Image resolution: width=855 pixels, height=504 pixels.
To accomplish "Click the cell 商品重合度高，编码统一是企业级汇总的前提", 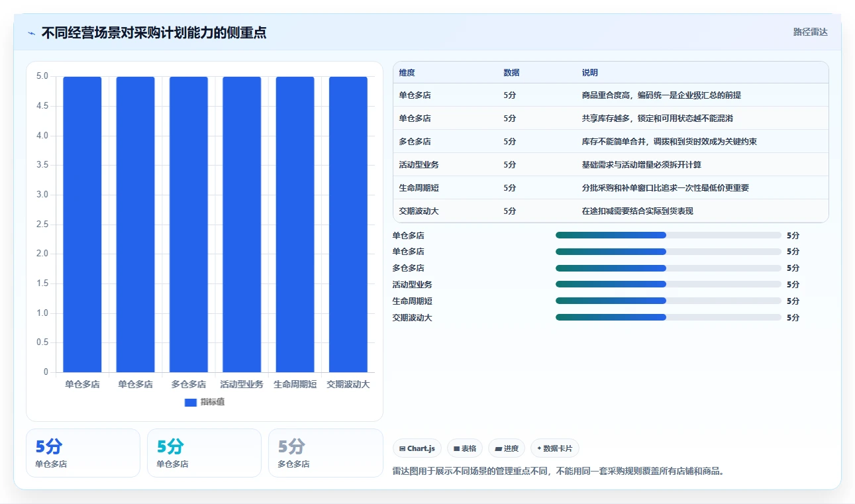I will [662, 95].
